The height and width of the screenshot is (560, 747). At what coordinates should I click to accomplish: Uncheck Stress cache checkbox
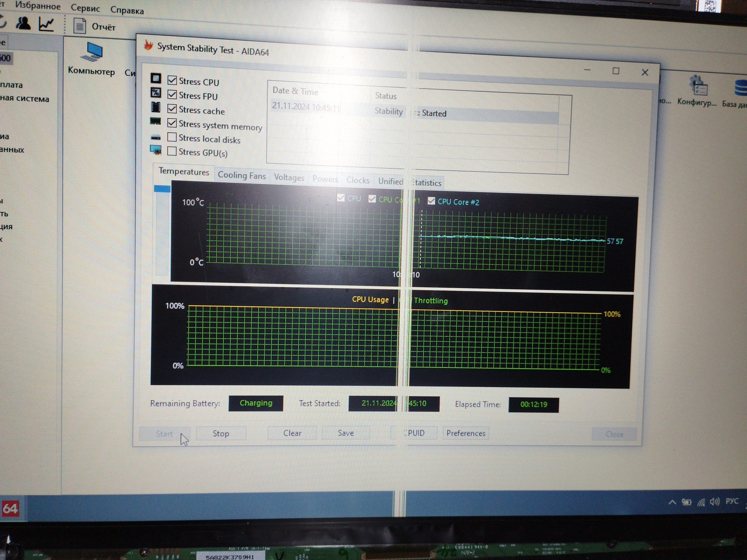pyautogui.click(x=172, y=108)
